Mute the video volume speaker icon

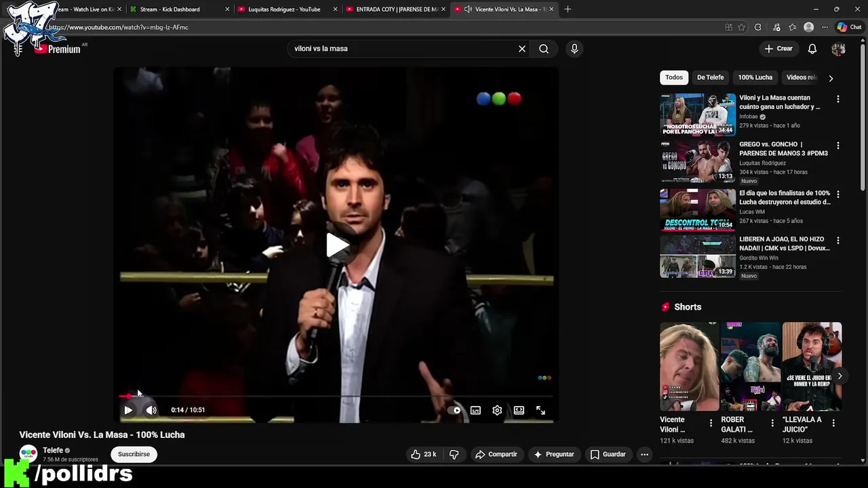(x=151, y=410)
